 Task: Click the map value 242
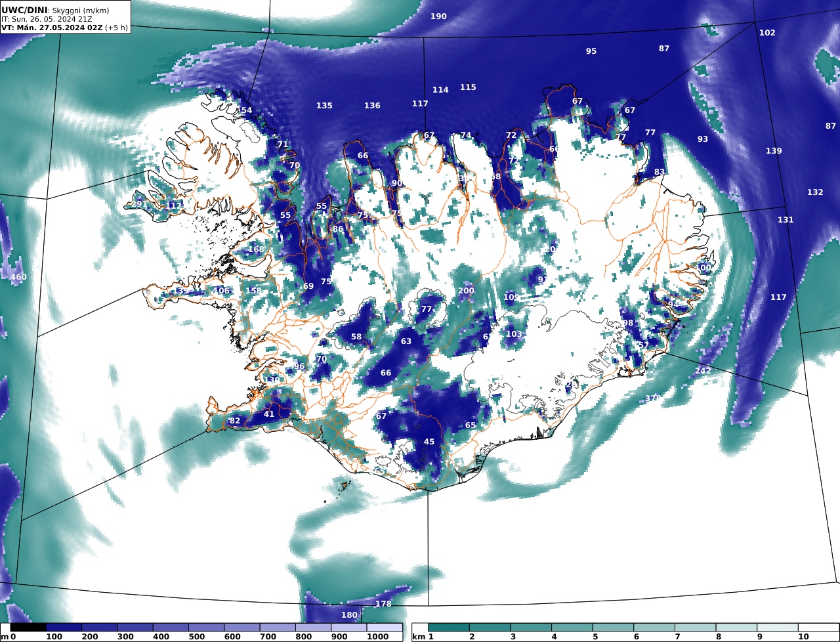coord(703,371)
